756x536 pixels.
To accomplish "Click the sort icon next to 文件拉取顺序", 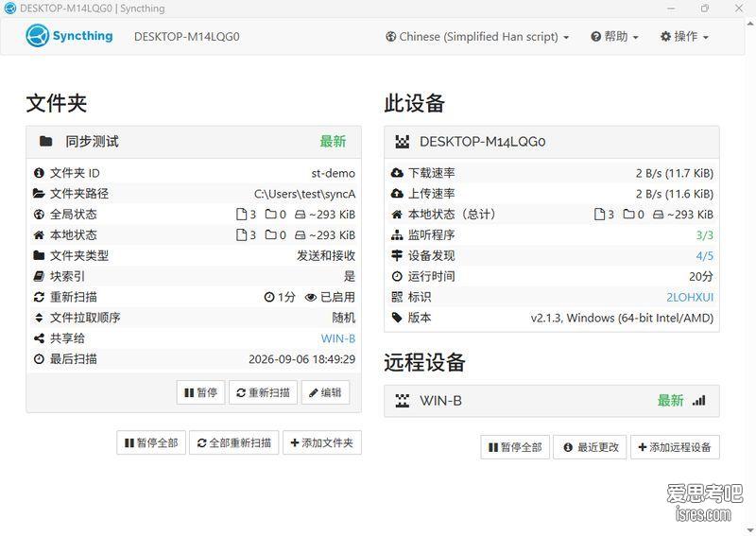I will [39, 318].
